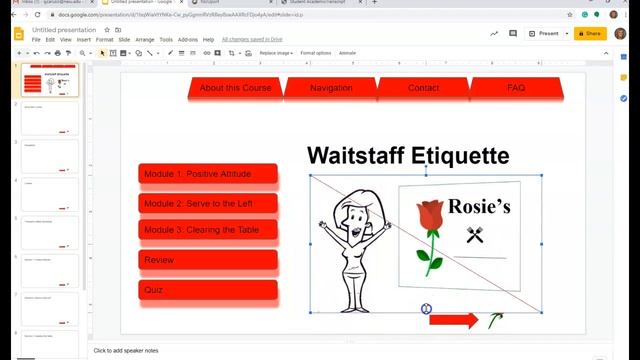The image size is (640, 360).
Task: Click the Navigation tab shape on slide
Action: coord(331,88)
